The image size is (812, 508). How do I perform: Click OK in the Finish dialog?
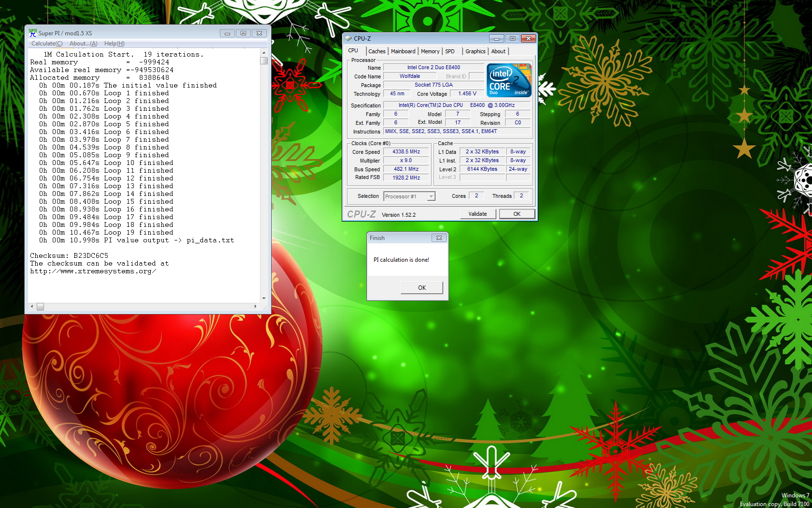(422, 287)
